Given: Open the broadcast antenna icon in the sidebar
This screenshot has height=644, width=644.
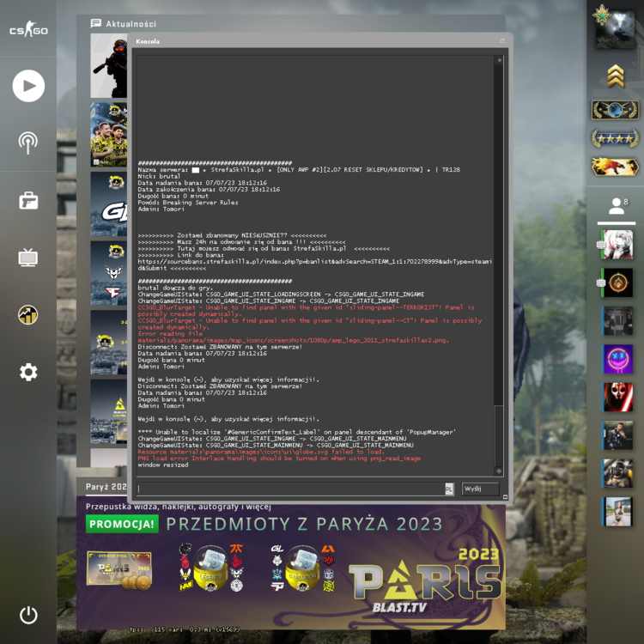Looking at the screenshot, I should pos(28,143).
